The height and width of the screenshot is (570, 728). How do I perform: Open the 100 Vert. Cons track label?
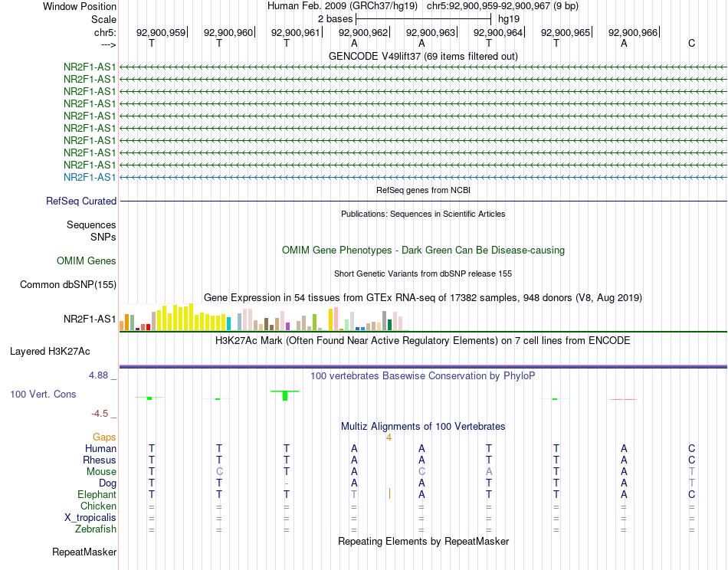(43, 394)
